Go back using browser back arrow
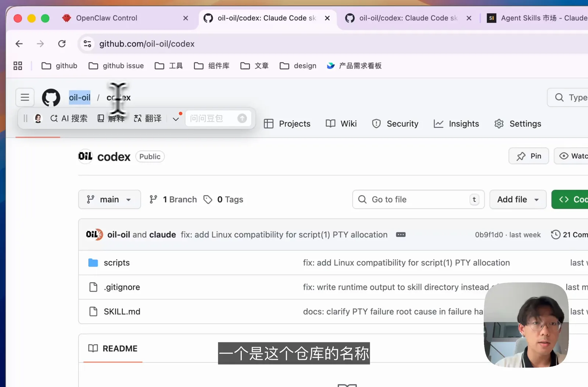588x387 pixels. coord(19,44)
